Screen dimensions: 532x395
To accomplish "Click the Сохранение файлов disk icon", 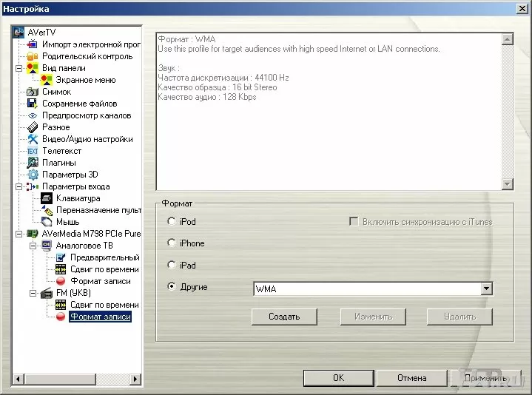I will click(x=33, y=104).
